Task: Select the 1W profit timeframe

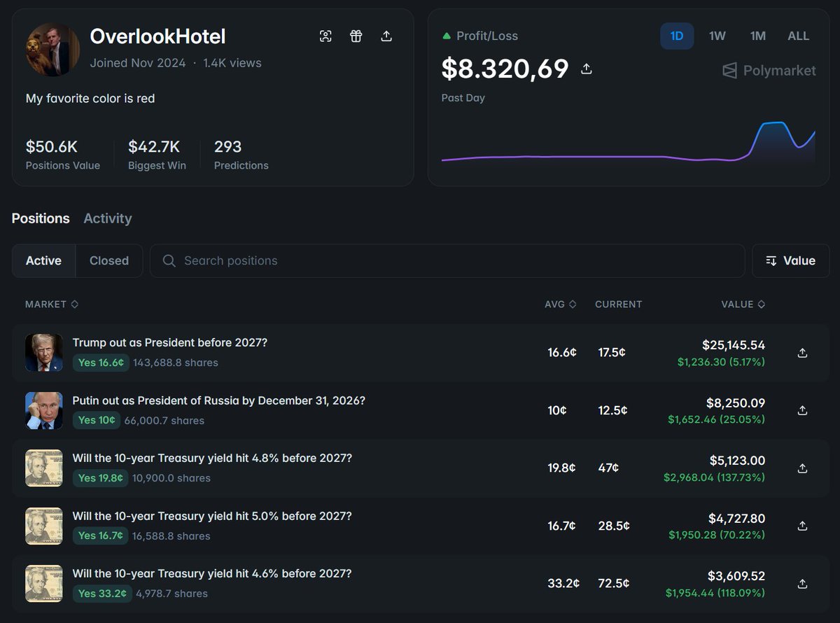Action: [x=717, y=35]
